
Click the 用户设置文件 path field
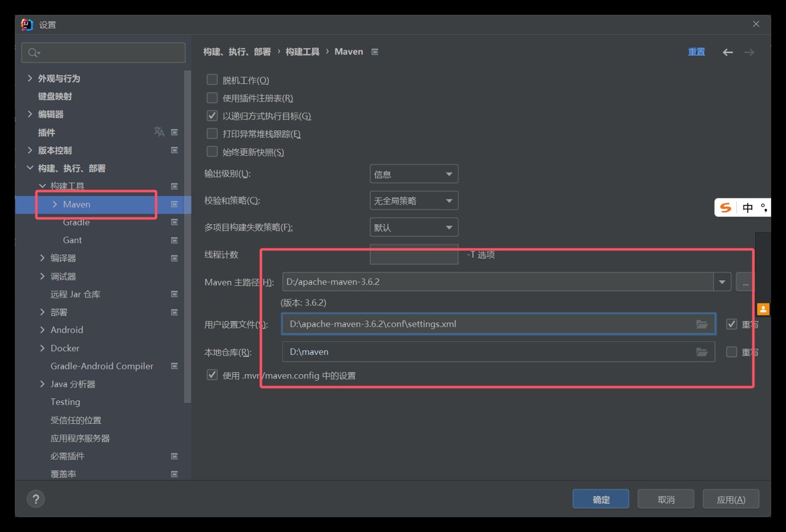[498, 324]
